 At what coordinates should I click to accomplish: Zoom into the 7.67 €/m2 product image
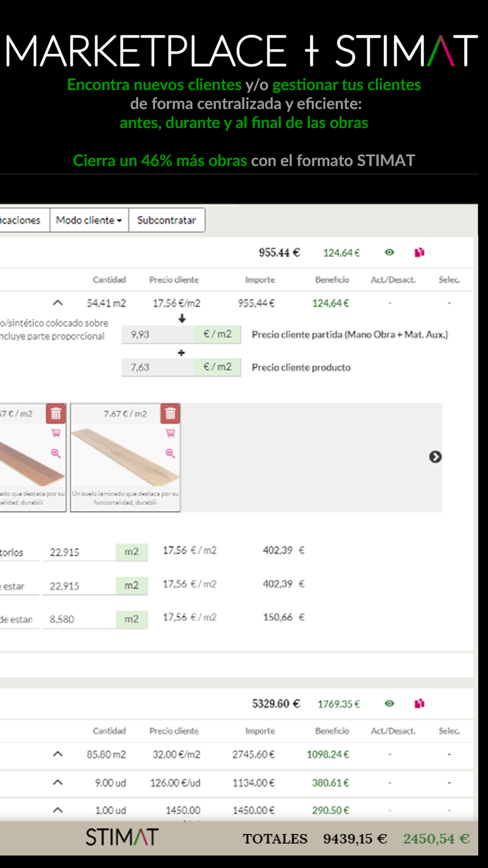pos(170,453)
